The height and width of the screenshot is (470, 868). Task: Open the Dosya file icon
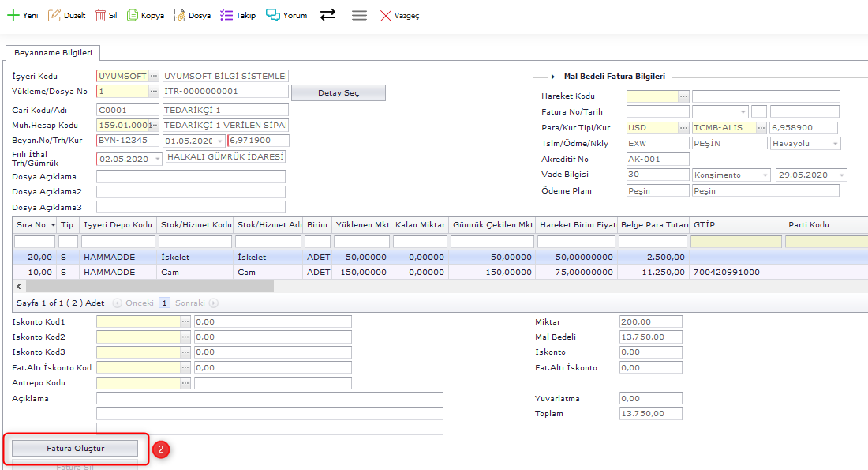pos(180,15)
